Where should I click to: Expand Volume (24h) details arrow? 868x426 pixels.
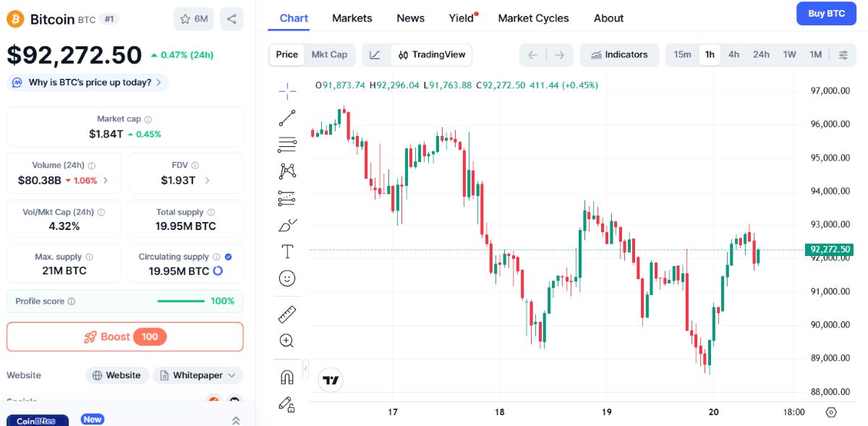point(106,180)
